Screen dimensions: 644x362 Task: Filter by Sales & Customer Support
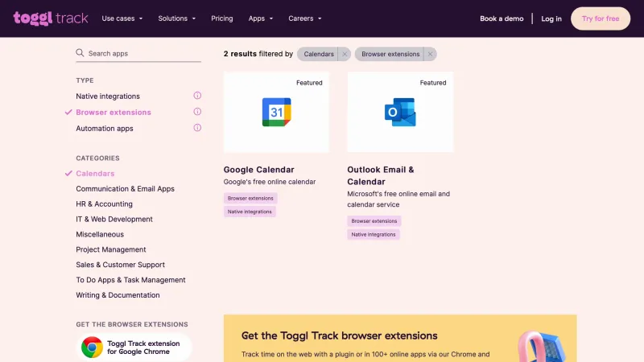[120, 265]
